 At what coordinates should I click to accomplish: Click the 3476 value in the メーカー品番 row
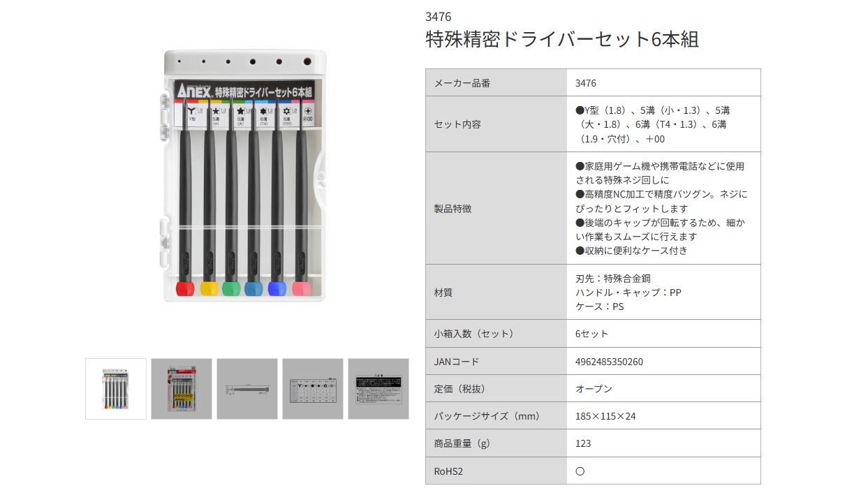[x=586, y=82]
